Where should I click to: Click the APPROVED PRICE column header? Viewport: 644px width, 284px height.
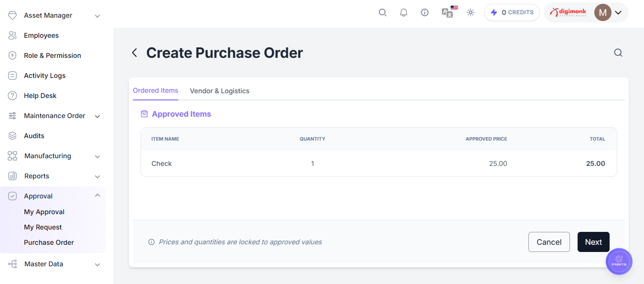(x=486, y=139)
